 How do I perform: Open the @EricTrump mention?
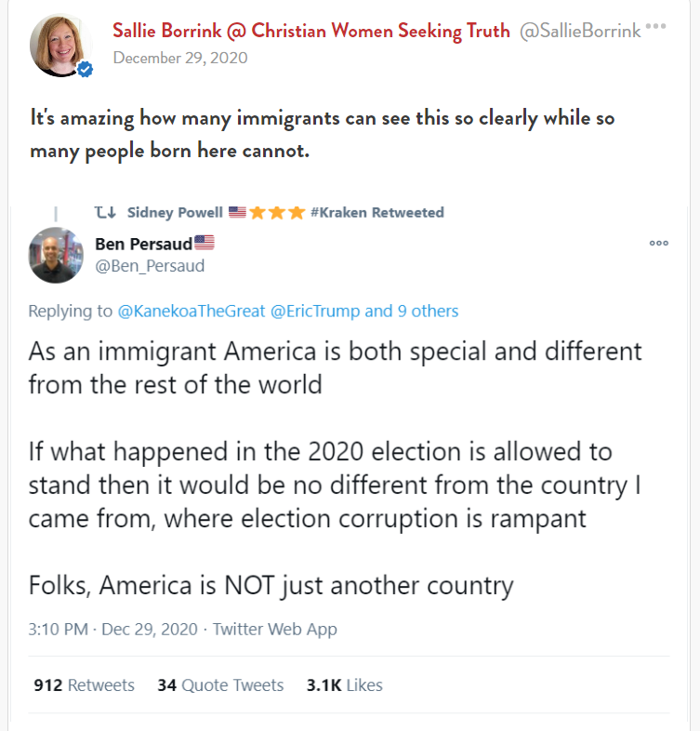click(x=314, y=311)
